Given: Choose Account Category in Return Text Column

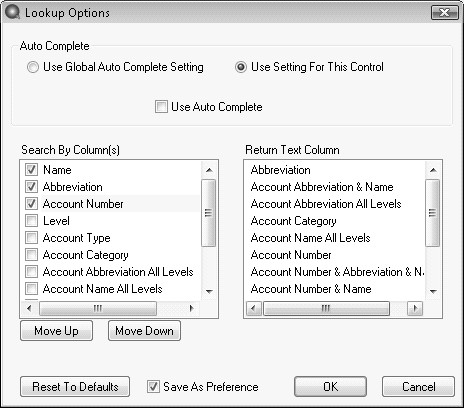Looking at the screenshot, I should [293, 221].
